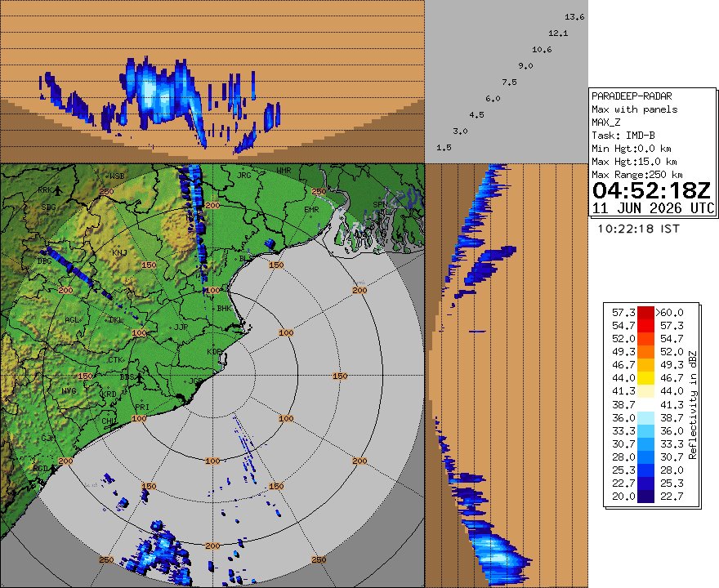Click the AGL station label on map
Viewport: 719px width, 588px height.
click(72, 319)
